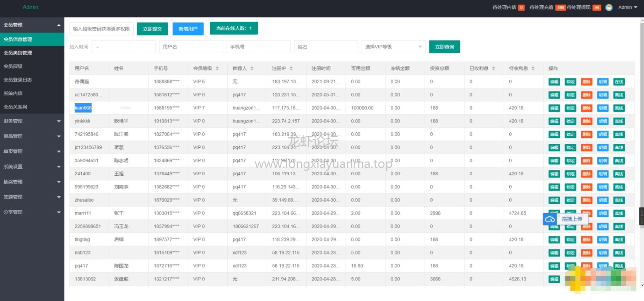This screenshot has width=644, height=301.
Task: Click 在线 status for user 奇偶猫
Action: tap(619, 82)
